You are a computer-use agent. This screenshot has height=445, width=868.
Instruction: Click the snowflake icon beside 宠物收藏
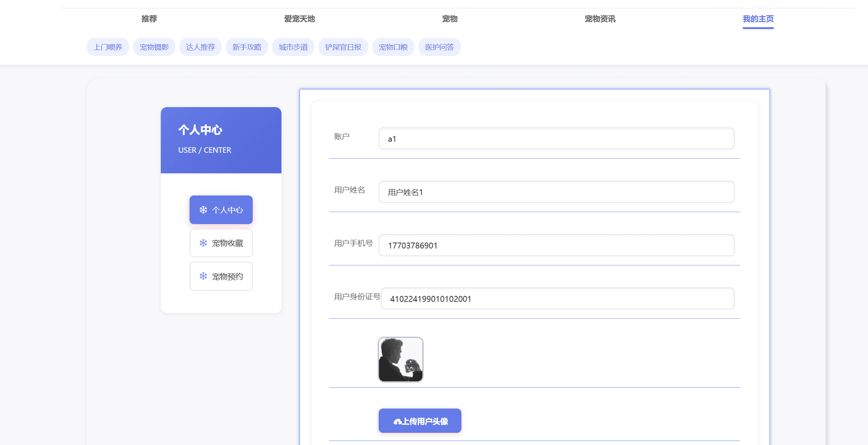(x=203, y=243)
